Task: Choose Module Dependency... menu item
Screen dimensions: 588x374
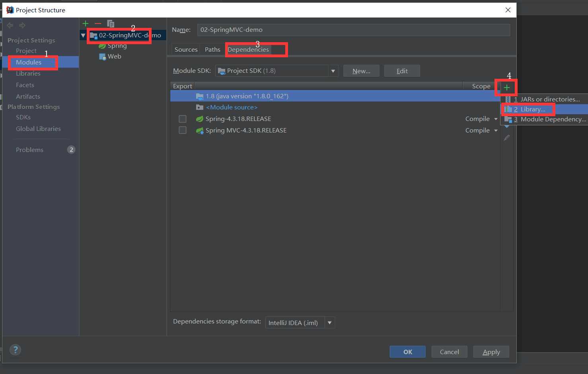Action: click(x=544, y=119)
